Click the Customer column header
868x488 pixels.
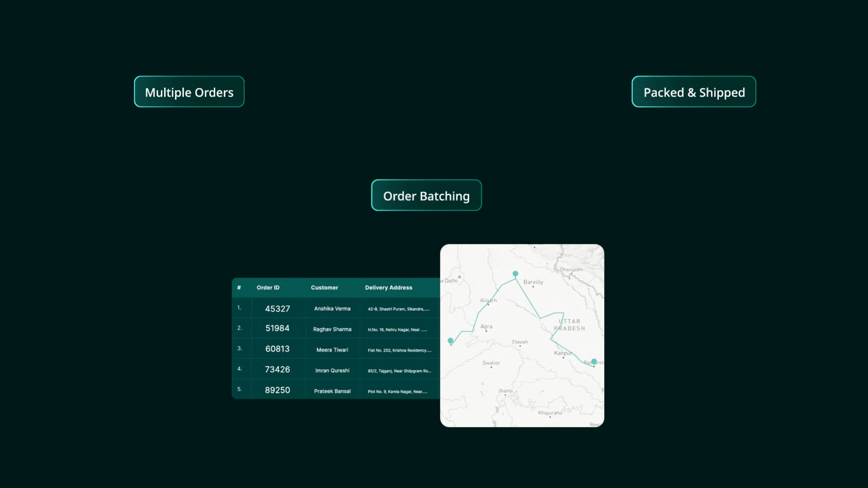[x=324, y=287]
